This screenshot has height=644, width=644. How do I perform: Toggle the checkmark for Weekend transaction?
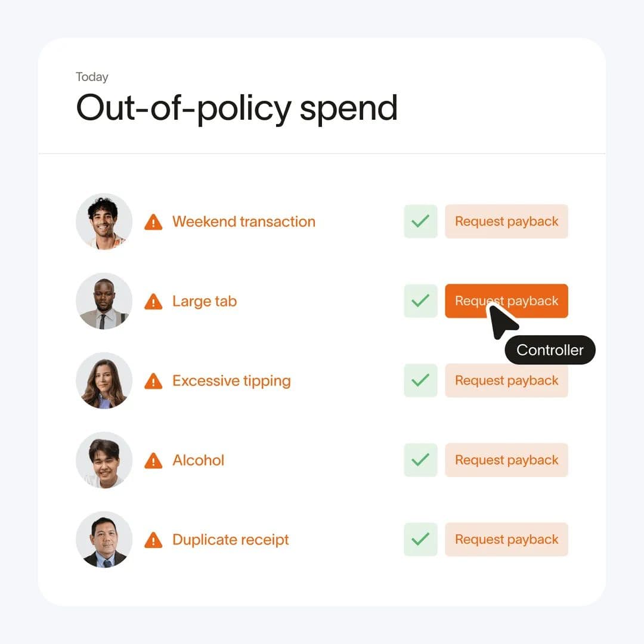pyautogui.click(x=421, y=221)
